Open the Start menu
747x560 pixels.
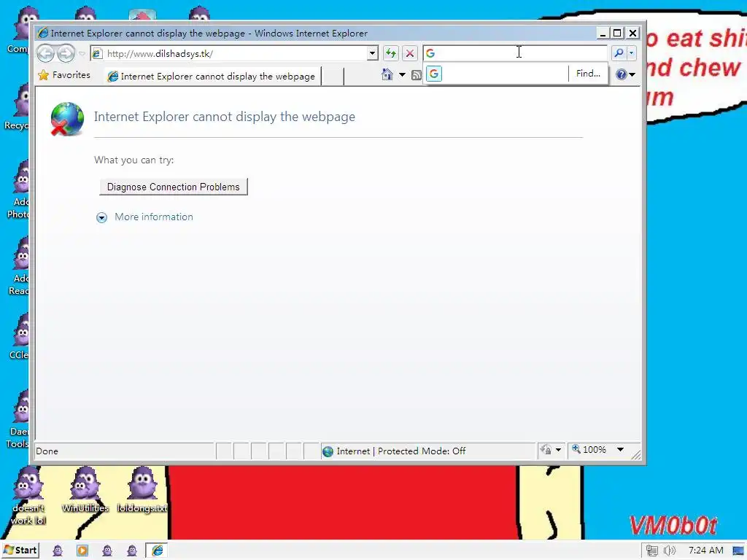[20, 551]
